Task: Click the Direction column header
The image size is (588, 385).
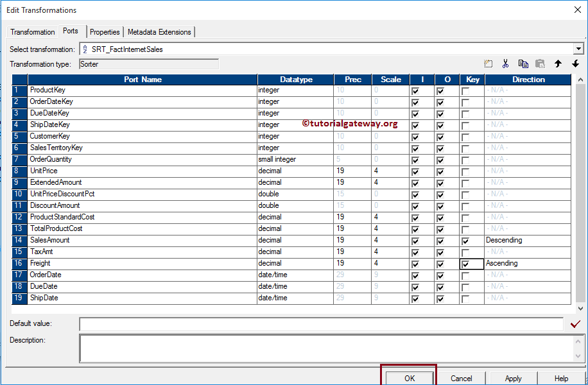Action: [x=528, y=80]
